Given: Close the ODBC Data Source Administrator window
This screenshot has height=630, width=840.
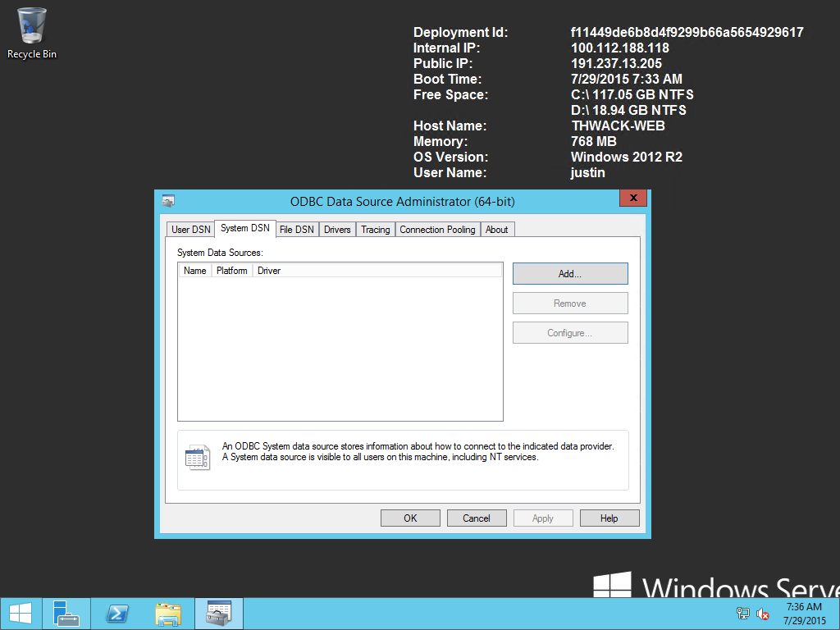Looking at the screenshot, I should [633, 198].
